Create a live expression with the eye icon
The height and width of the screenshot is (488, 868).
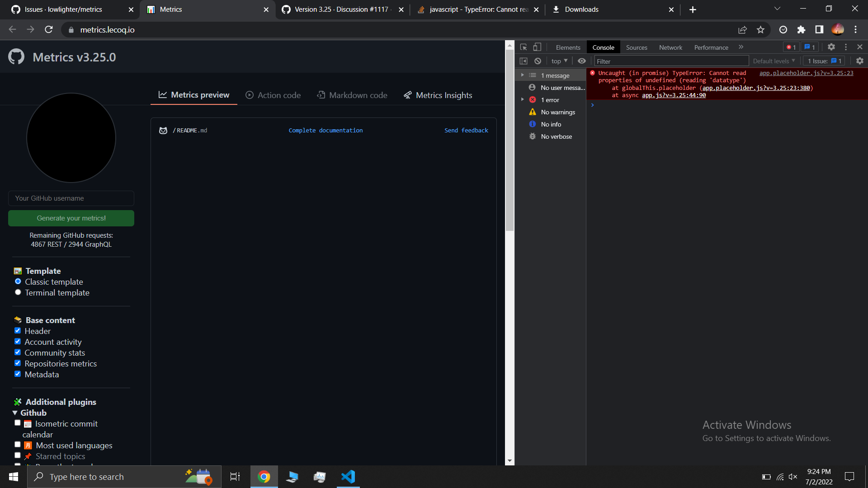[582, 61]
